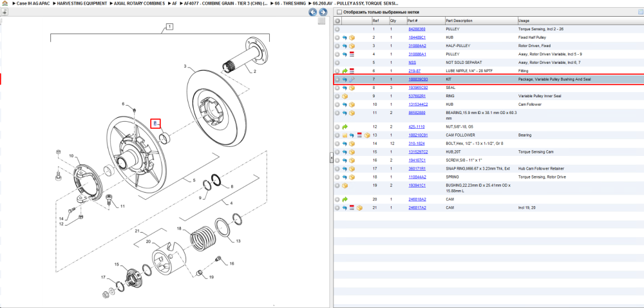Go to previous diagram with left arrow
The image size is (644, 308).
point(313,12)
